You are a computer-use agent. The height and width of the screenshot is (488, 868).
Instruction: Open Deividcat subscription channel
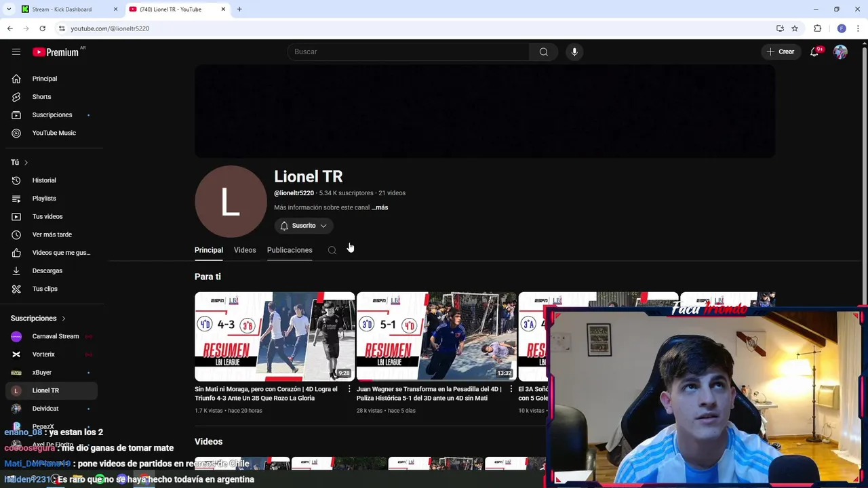click(52, 409)
